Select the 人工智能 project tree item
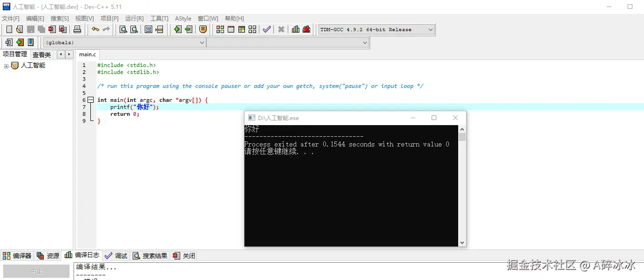Image resolution: width=644 pixels, height=280 pixels. click(33, 66)
